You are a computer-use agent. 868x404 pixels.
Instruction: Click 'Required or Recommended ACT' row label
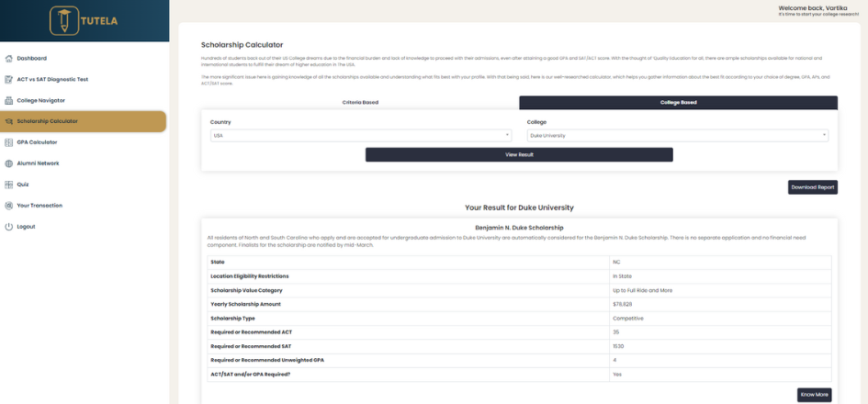click(x=250, y=332)
